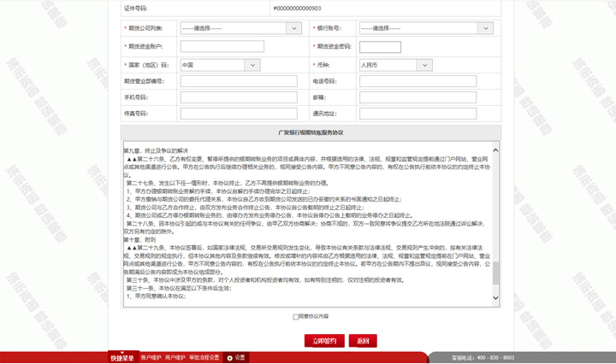Viewport: 616px width, 364px height.
Task: Click the gear icon beside 设置
Action: [229, 358]
